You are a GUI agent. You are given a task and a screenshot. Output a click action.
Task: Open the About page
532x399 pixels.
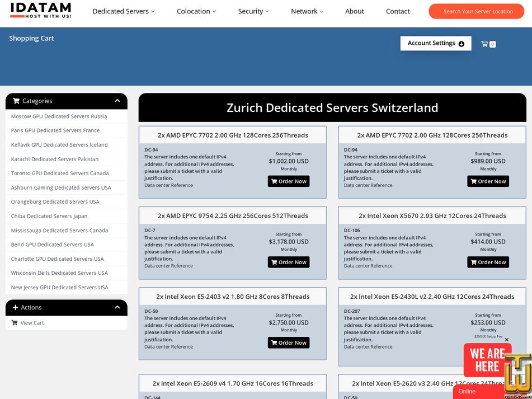click(354, 11)
